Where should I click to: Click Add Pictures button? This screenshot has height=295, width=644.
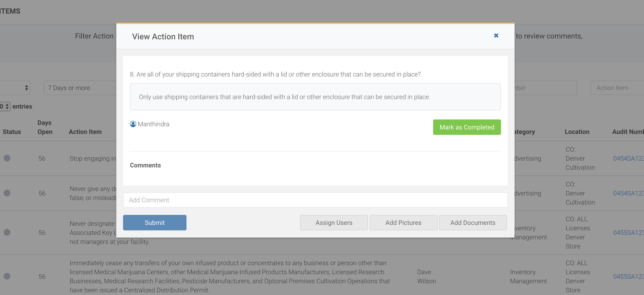click(403, 222)
